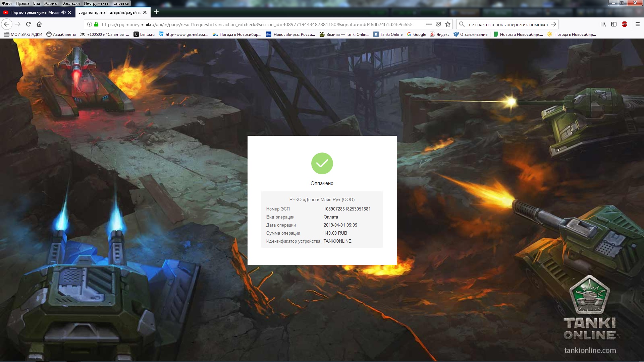Bookmark this page with the star
Image resolution: width=644 pixels, height=362 pixels.
click(447, 24)
